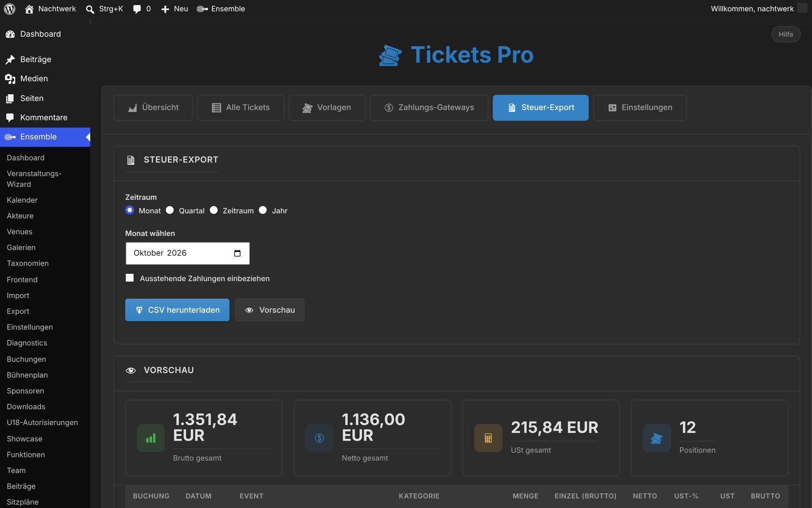
Task: Select the Zeitraum radio option
Action: [x=214, y=210]
